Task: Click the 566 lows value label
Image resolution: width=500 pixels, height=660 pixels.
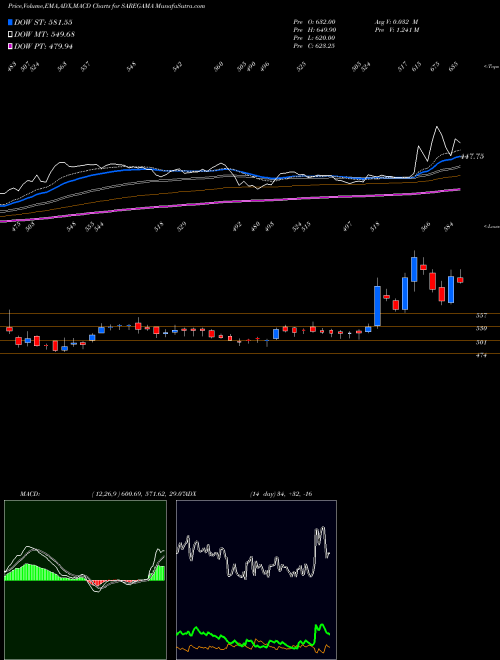Action: point(426,226)
